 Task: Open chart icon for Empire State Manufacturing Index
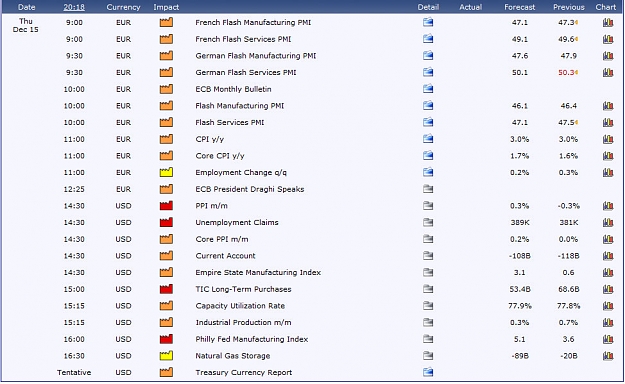(x=608, y=272)
